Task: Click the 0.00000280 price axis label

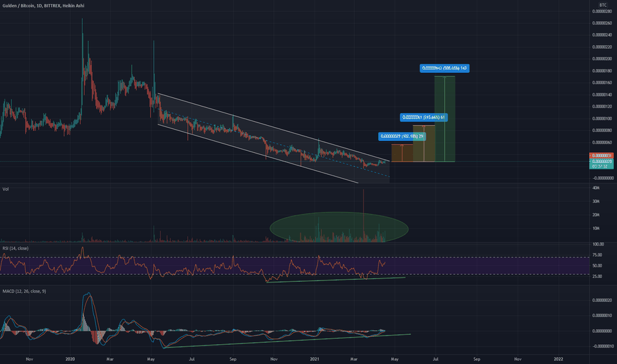Action: pyautogui.click(x=602, y=11)
